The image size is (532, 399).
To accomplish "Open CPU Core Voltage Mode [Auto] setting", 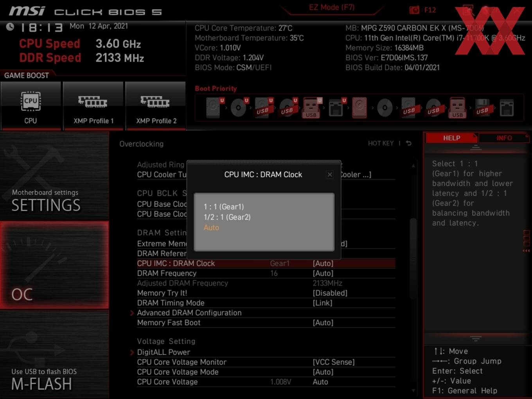I will point(323,372).
